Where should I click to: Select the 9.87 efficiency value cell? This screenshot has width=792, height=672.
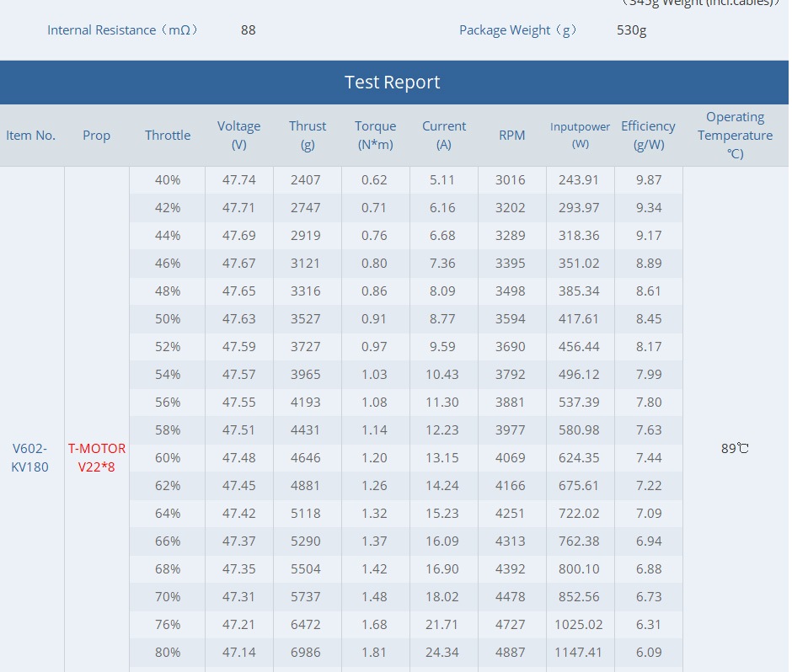click(649, 180)
